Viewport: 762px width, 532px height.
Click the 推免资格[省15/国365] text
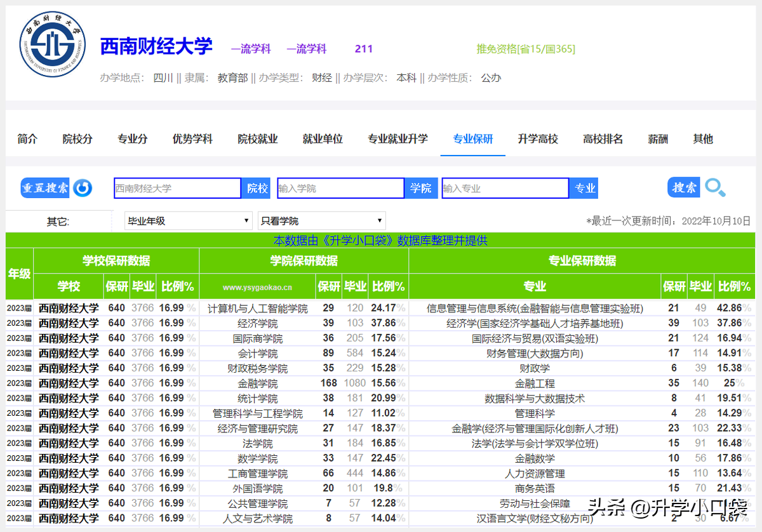(x=526, y=49)
